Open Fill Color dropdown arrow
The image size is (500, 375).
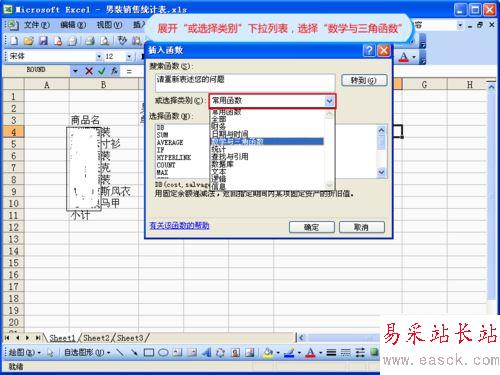coord(277,353)
